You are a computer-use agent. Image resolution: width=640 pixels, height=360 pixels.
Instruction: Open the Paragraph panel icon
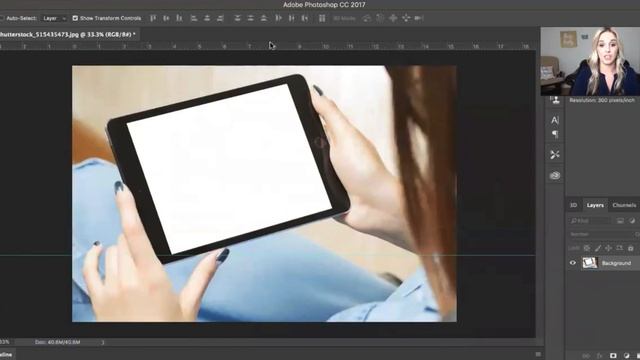(555, 134)
